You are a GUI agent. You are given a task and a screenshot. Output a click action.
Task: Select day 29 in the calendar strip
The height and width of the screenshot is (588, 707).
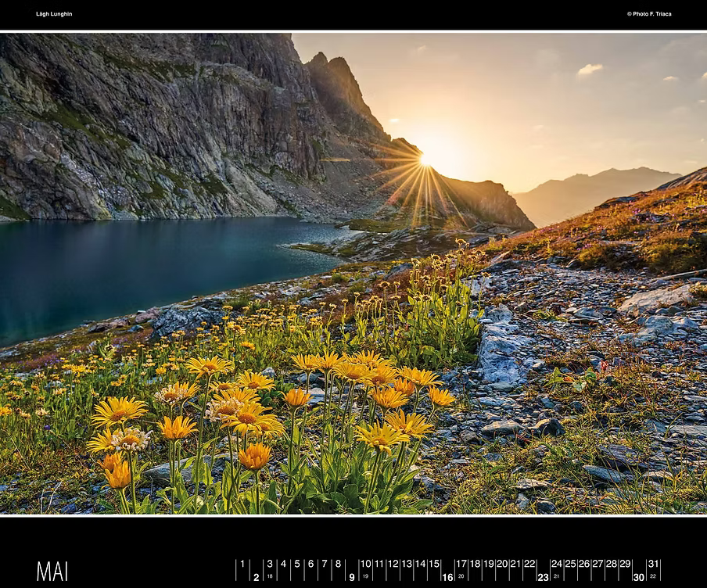625,564
